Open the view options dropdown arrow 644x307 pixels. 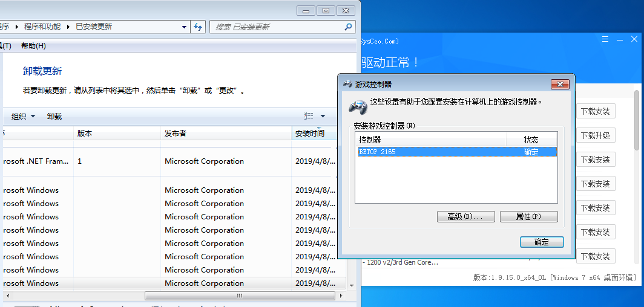(323, 116)
